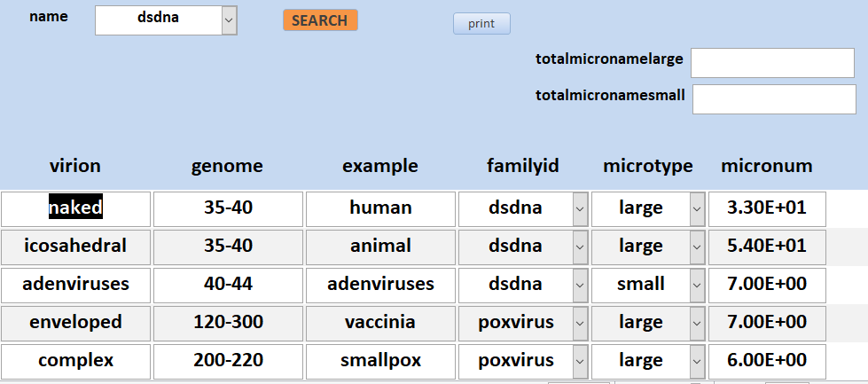This screenshot has width=868, height=384.
Task: Expand familyid dropdown in the enveloped row
Action: coord(580,324)
